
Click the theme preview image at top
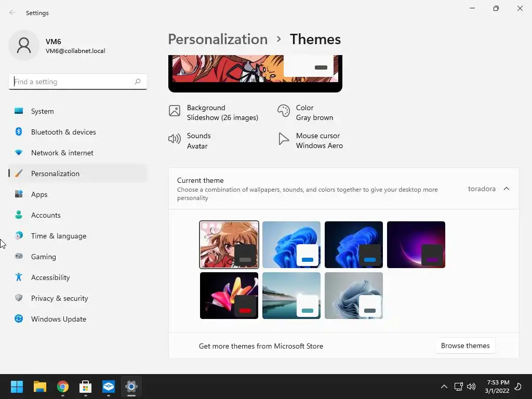(x=255, y=73)
